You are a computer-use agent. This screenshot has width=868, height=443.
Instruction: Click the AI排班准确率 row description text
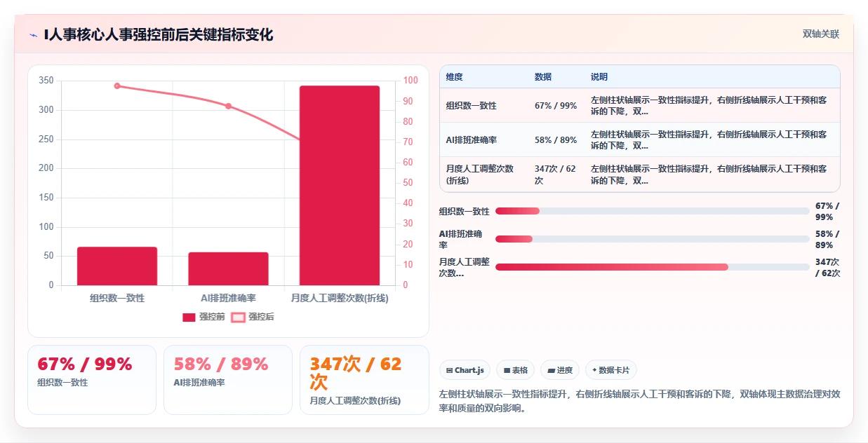(709, 139)
